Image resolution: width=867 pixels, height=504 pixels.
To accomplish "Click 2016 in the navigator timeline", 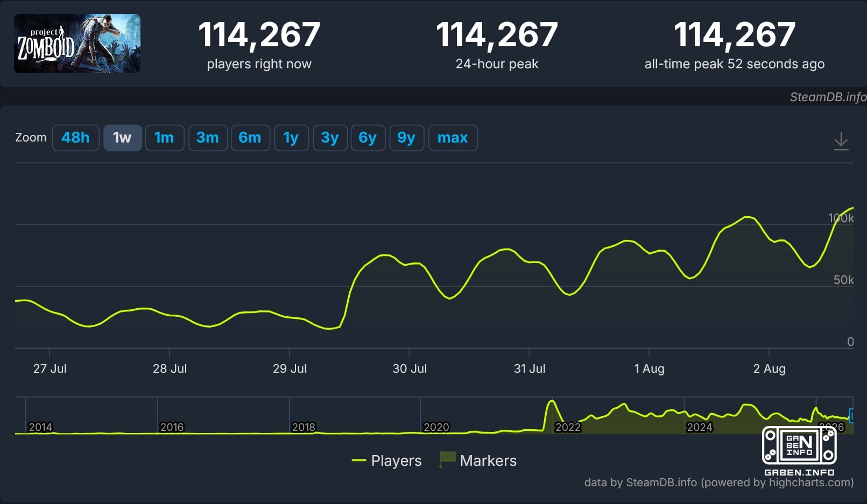I will pyautogui.click(x=172, y=427).
